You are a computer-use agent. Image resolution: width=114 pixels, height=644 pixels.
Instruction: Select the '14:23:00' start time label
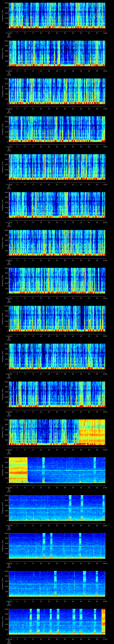click(9, 374)
